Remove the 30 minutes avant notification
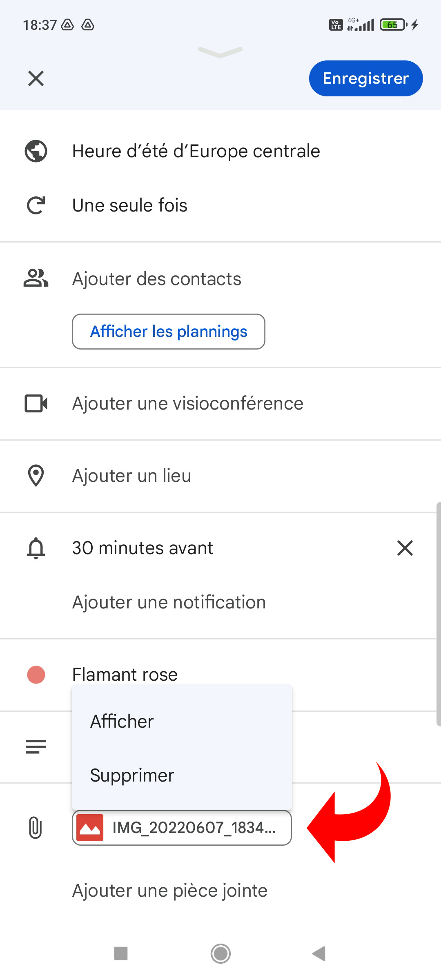 coord(405,548)
